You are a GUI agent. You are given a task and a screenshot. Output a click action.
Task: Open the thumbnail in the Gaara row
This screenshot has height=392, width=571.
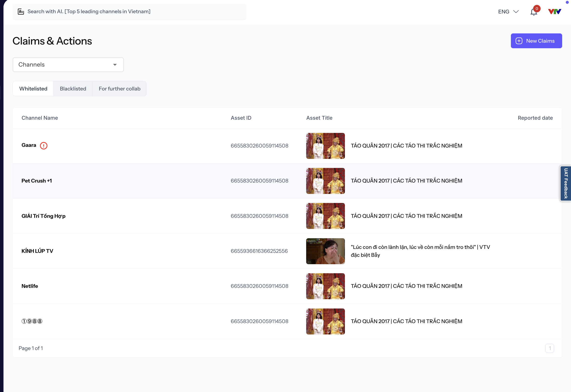click(x=325, y=146)
